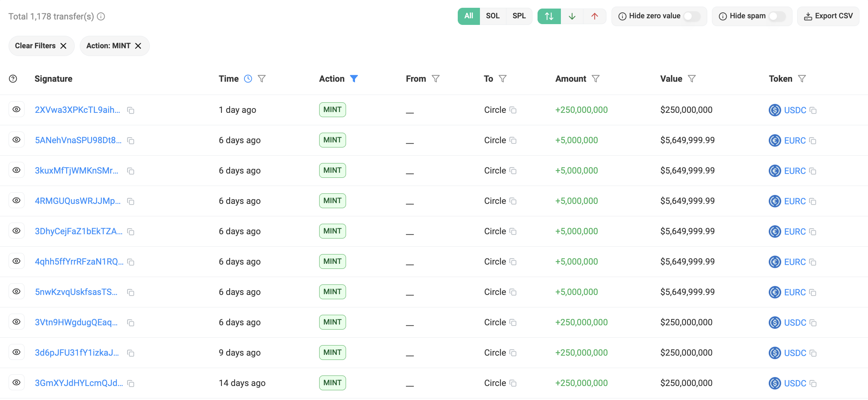Switch to the SPL tab

point(519,16)
